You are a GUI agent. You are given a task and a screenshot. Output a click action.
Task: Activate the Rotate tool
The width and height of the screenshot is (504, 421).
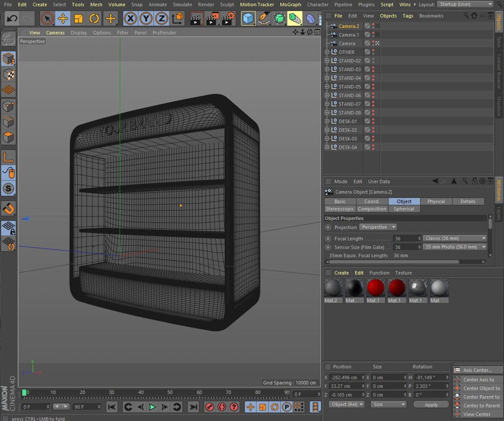(94, 18)
